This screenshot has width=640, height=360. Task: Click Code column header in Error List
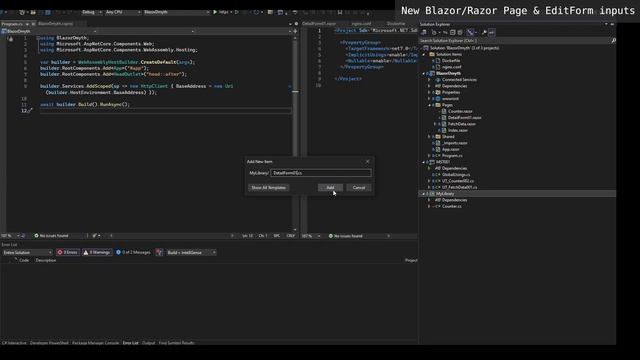point(24,260)
